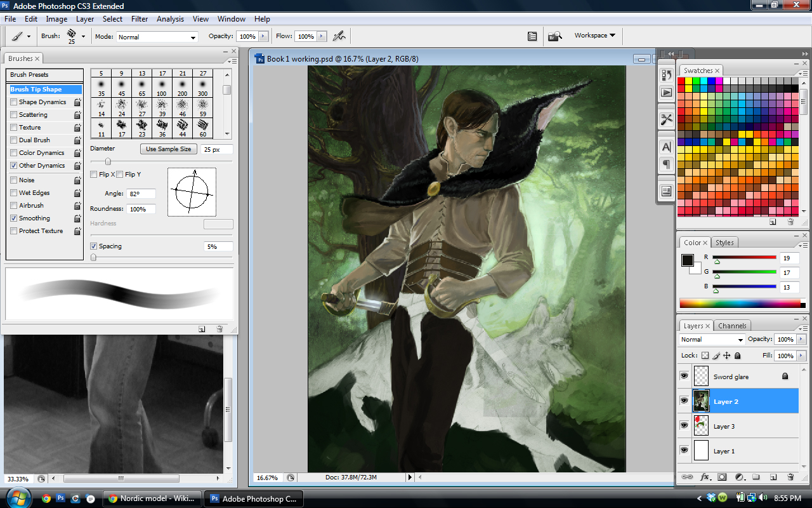This screenshot has height=508, width=812.
Task: Create a new group folder in Layers
Action: (756, 477)
